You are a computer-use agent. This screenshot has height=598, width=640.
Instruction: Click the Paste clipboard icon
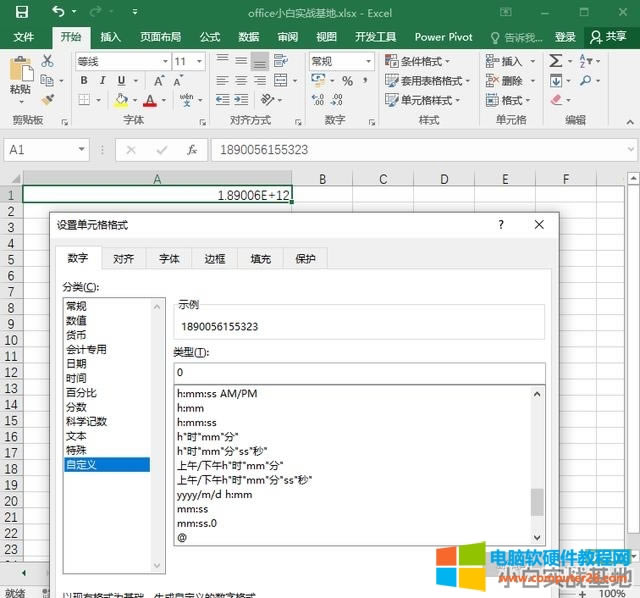[20, 70]
